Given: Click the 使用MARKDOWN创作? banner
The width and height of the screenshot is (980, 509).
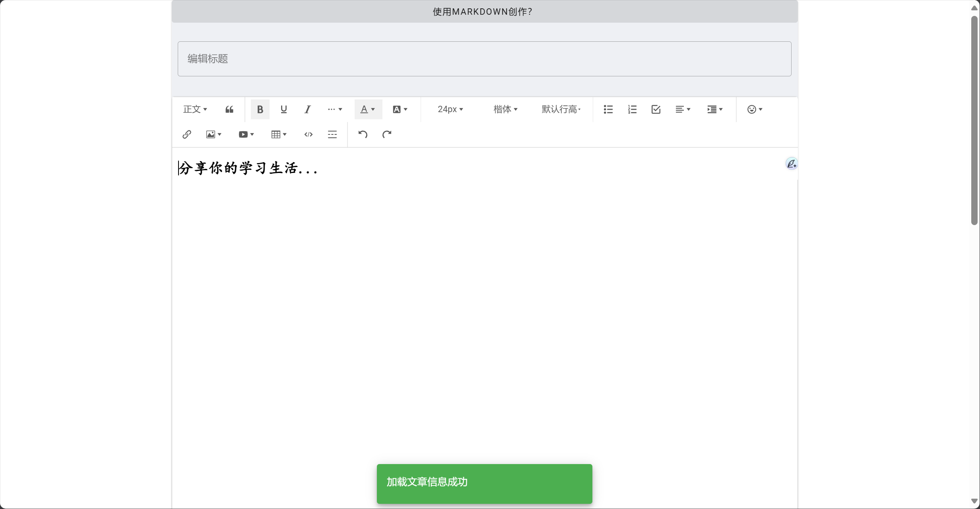Looking at the screenshot, I should tap(484, 12).
